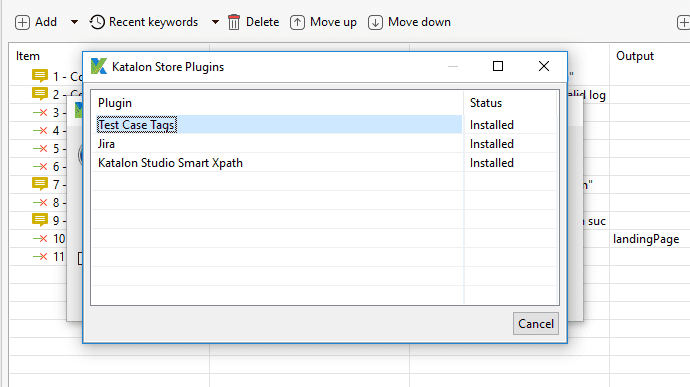Click the Katalon logo in dialog title
This screenshot has height=387, width=690.
(99, 66)
